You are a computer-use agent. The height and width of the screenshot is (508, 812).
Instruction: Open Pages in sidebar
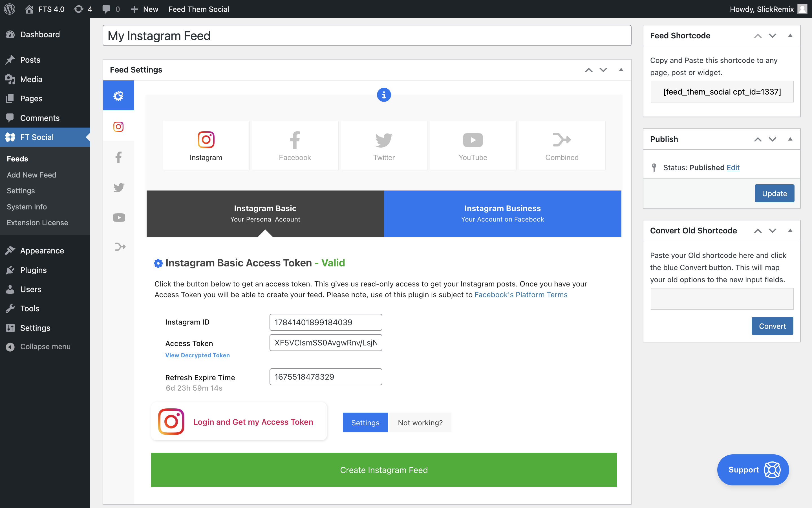45,98
